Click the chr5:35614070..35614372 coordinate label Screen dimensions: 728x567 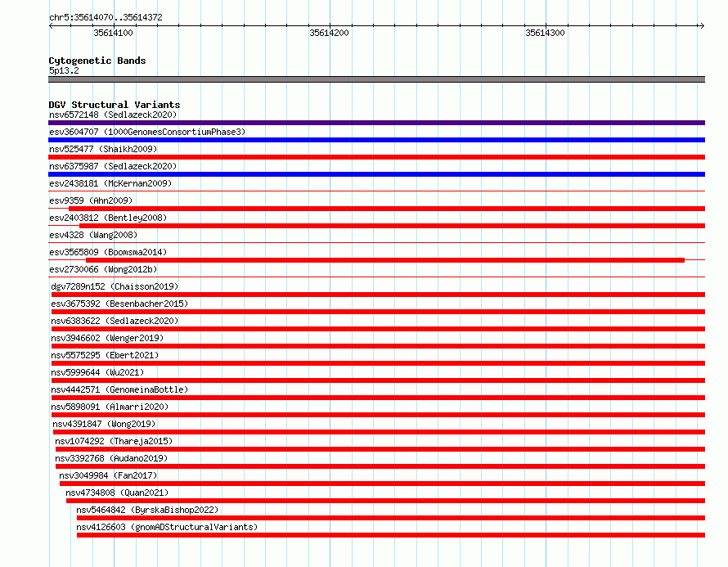click(106, 17)
